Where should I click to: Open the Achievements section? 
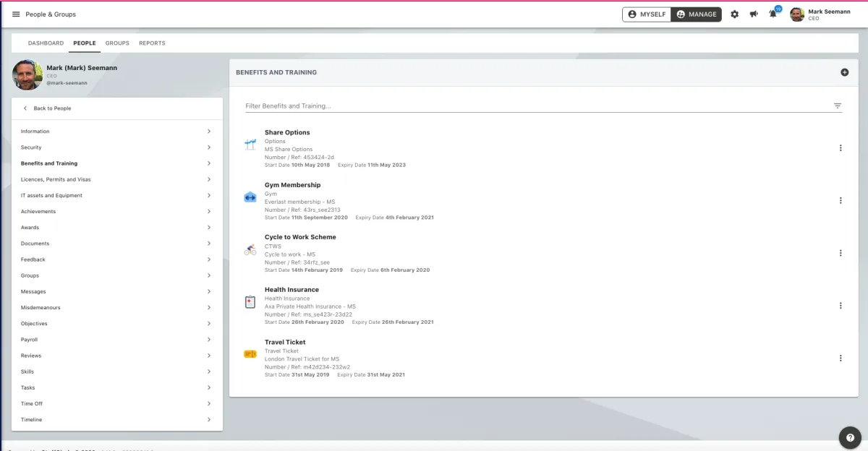(x=117, y=212)
